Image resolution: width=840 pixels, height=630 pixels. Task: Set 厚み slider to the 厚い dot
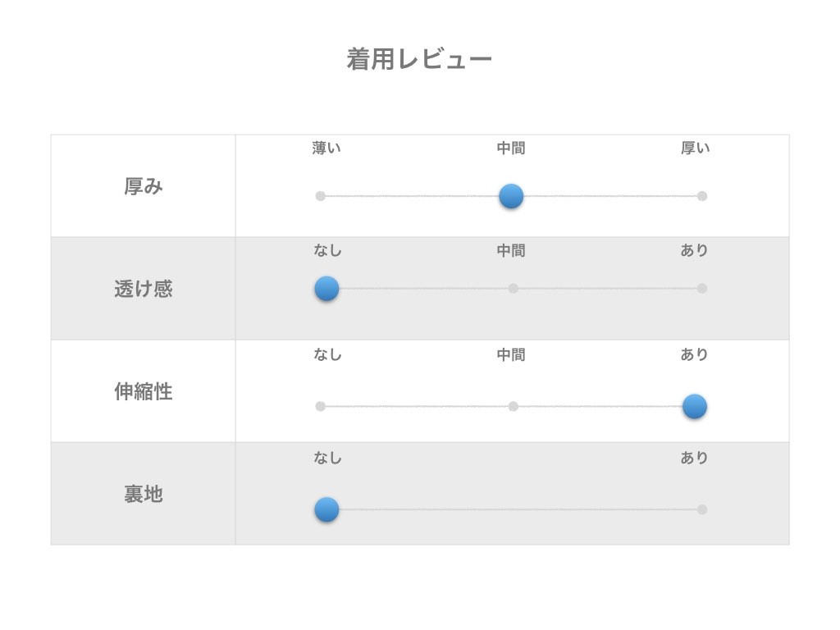[x=702, y=196]
